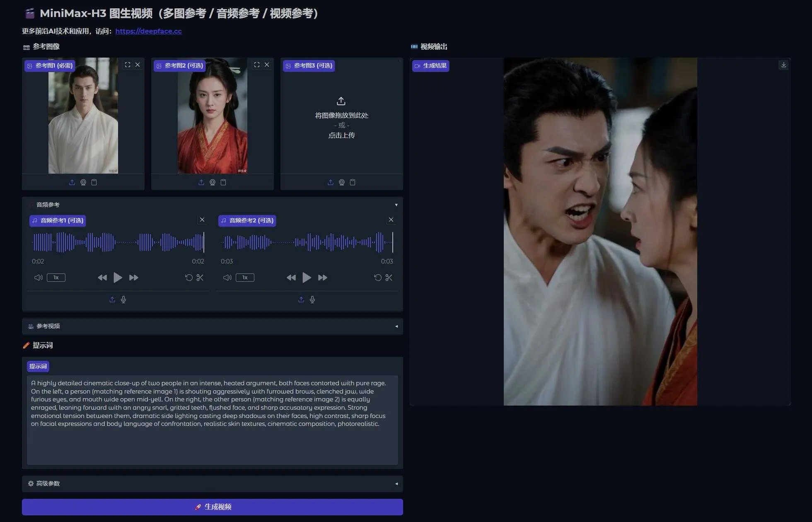Change playback speed 1x of audio reference 2
The height and width of the screenshot is (522, 812).
[x=245, y=278]
